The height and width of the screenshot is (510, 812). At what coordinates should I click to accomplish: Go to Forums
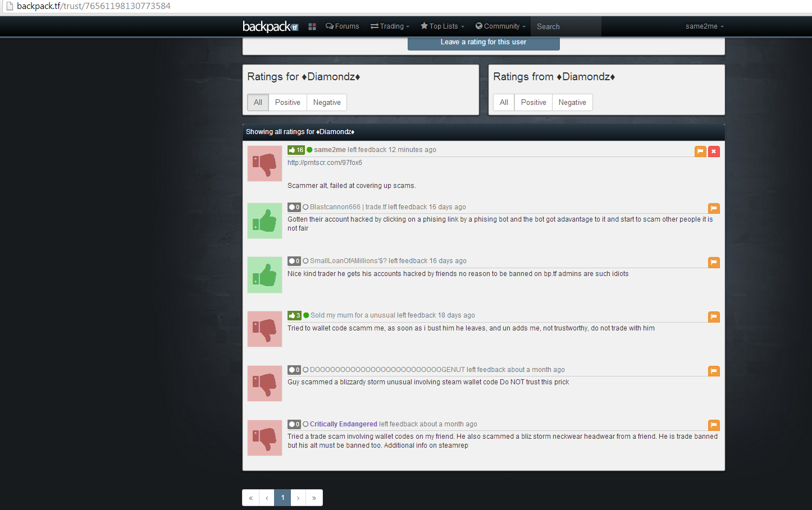pos(343,26)
